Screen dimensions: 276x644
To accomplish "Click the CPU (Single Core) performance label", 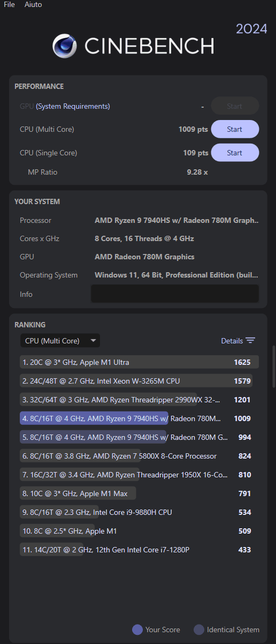I will pos(49,153).
